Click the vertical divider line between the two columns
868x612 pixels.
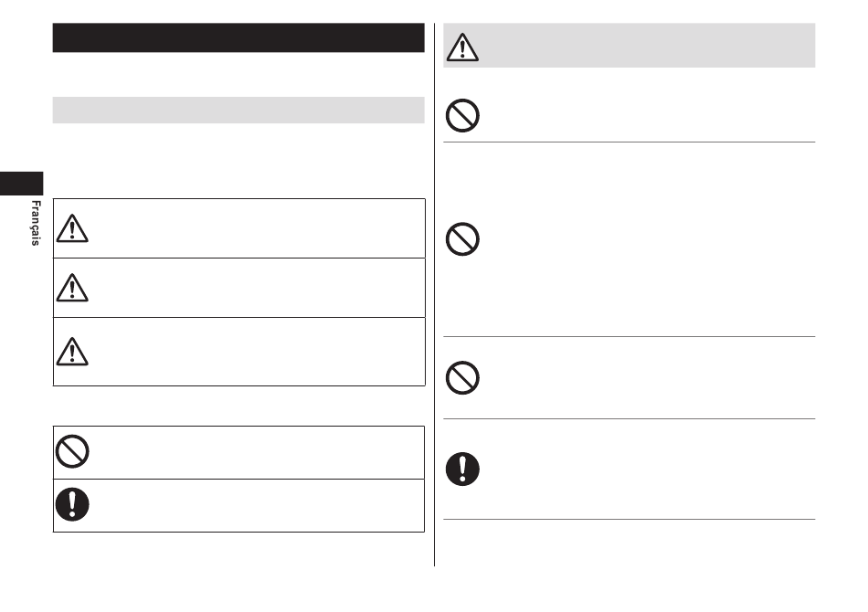[x=435, y=294]
